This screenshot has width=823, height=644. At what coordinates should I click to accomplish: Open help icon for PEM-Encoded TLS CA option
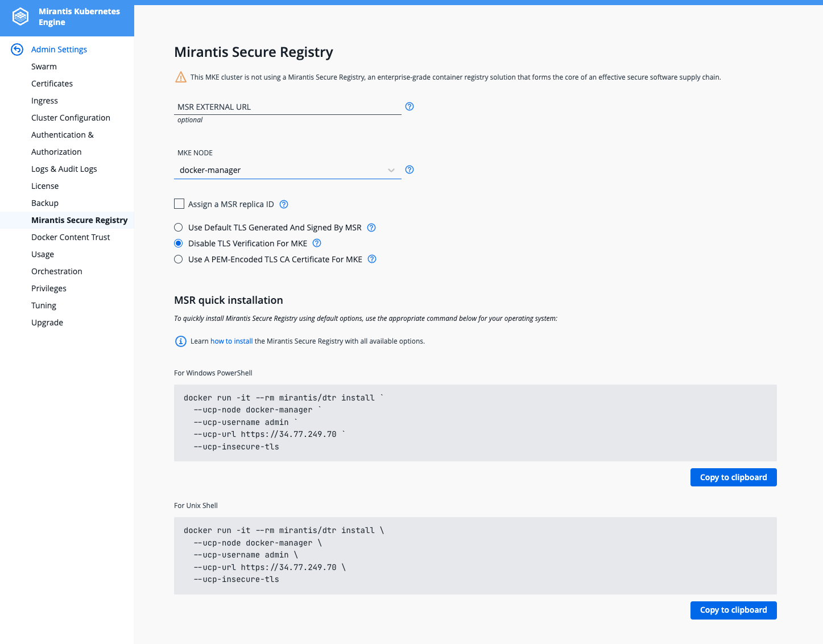372,259
